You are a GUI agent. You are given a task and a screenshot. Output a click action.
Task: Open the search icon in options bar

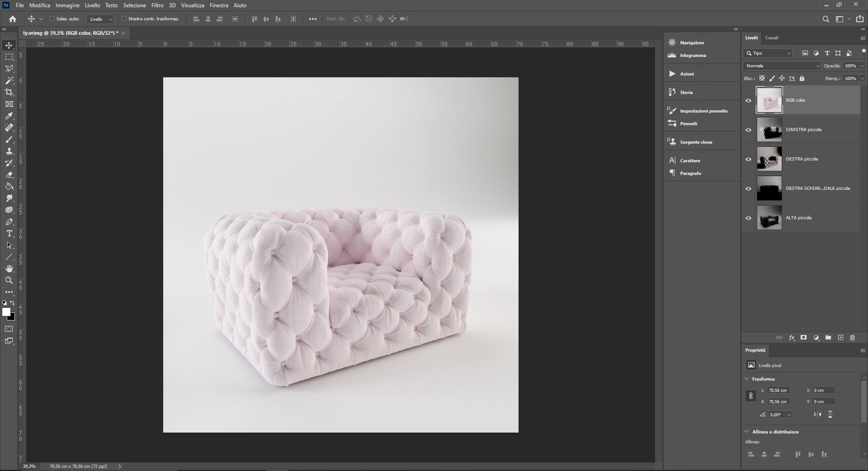pos(826,19)
